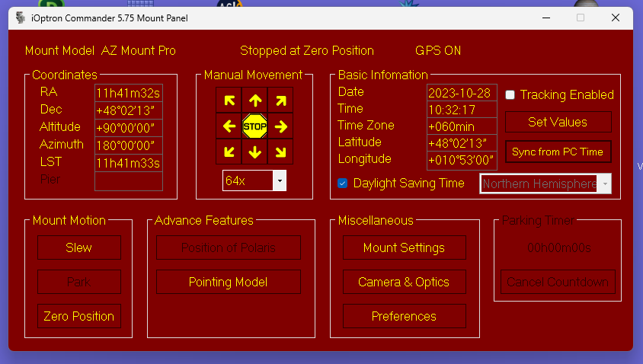
Task: Click the Dec field in Coordinates
Action: click(128, 110)
